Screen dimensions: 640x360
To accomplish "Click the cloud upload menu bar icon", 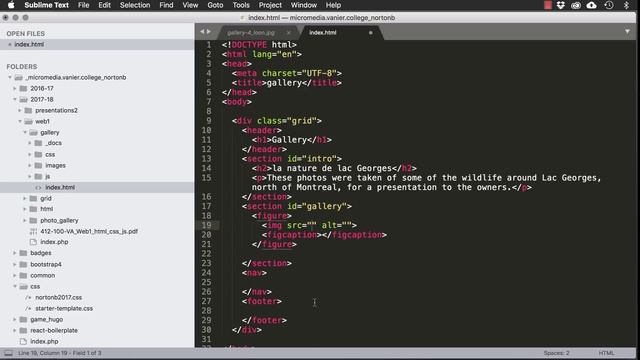I will [591, 5].
